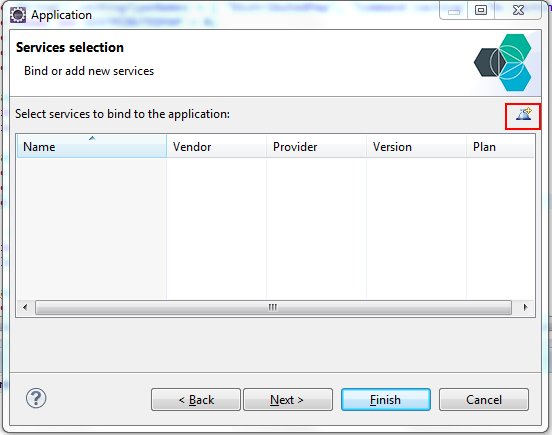Sort by the Version column header
The image size is (552, 435).
(416, 146)
